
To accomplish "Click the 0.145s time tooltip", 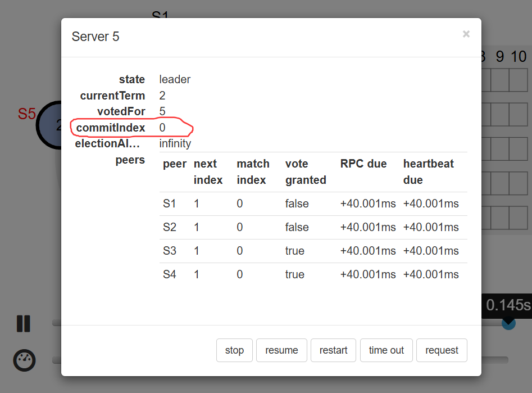I will coord(507,305).
